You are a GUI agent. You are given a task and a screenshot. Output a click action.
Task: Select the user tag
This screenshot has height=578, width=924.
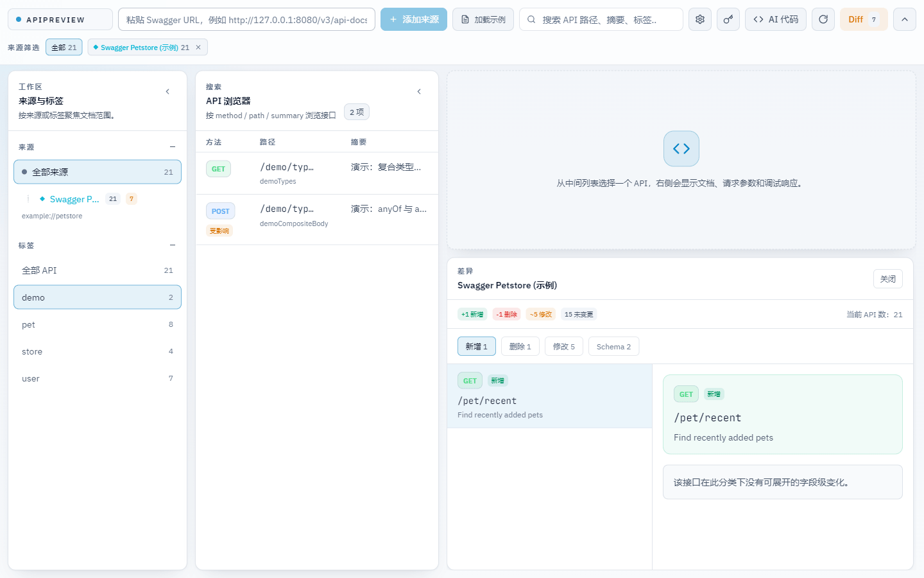tap(98, 378)
